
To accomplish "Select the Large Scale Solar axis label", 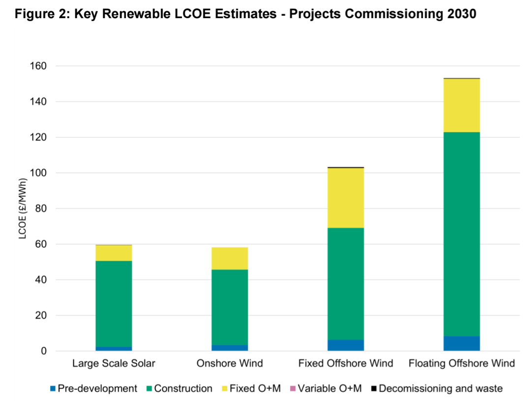I will tap(114, 364).
